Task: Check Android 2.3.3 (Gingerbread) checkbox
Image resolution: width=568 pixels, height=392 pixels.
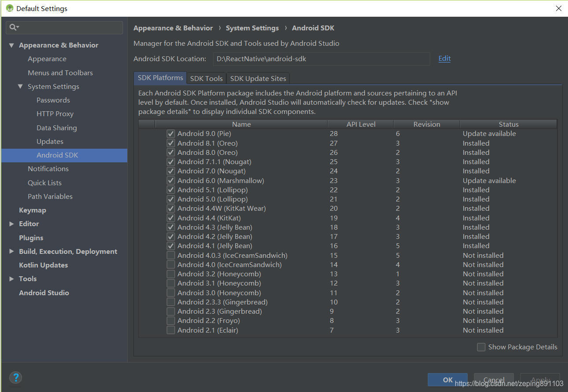Action: [x=171, y=302]
